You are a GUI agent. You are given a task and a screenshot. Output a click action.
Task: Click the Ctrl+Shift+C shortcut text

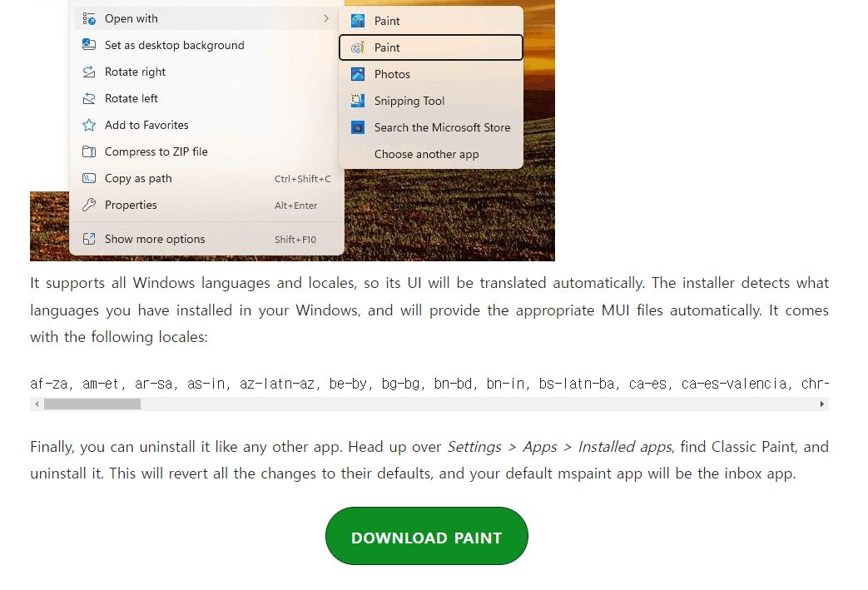pos(302,179)
